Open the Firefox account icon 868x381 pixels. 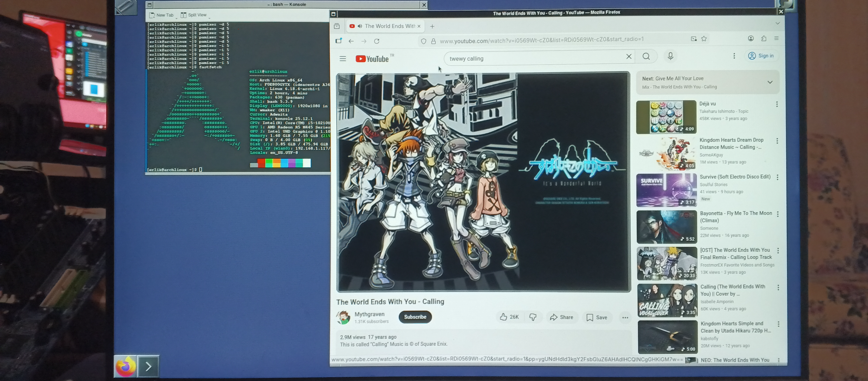751,38
